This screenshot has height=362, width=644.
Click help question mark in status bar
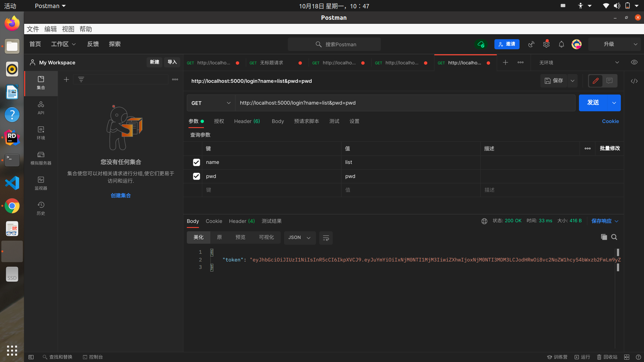(x=638, y=357)
